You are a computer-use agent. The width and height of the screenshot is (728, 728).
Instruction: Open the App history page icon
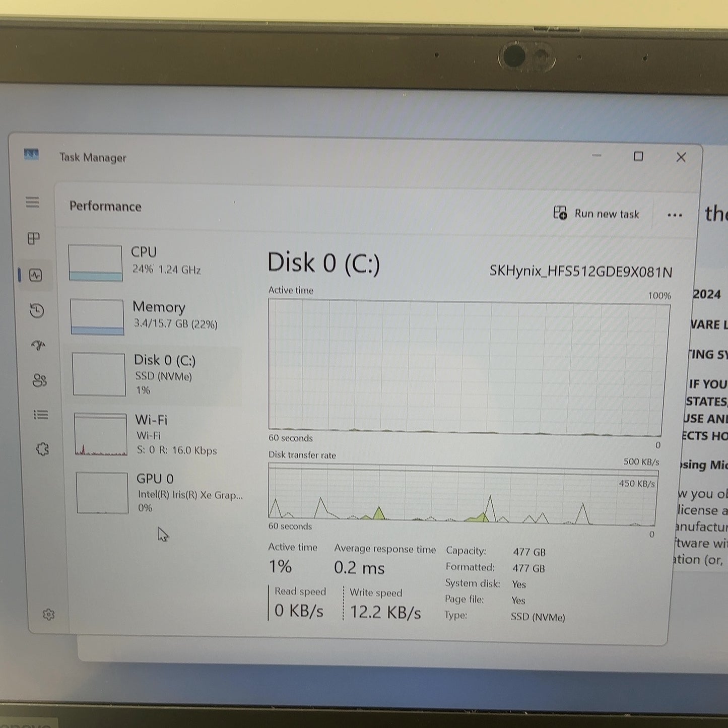[x=36, y=311]
